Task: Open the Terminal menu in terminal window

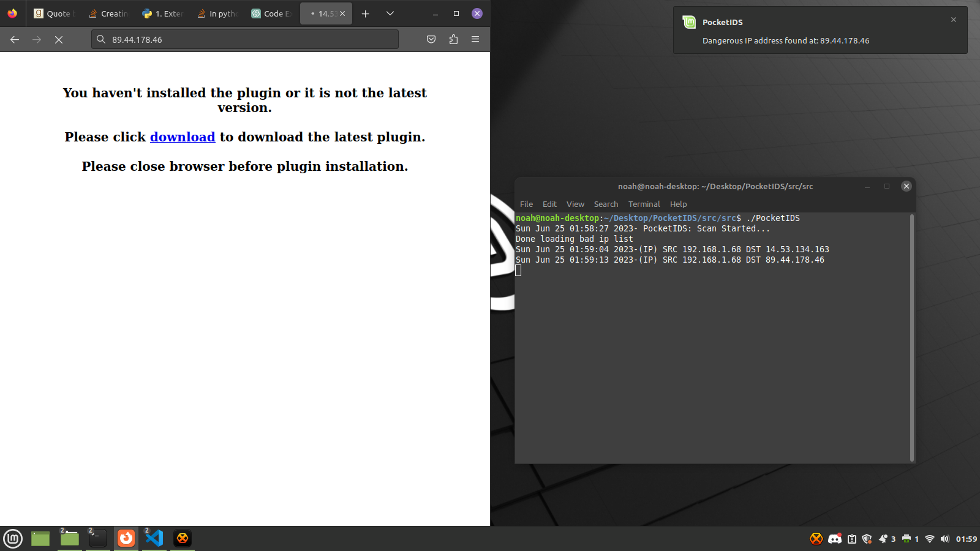Action: coord(644,204)
